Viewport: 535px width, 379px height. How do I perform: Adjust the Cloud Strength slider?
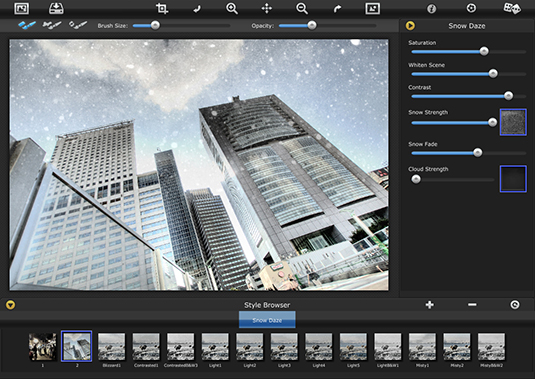[x=453, y=179]
